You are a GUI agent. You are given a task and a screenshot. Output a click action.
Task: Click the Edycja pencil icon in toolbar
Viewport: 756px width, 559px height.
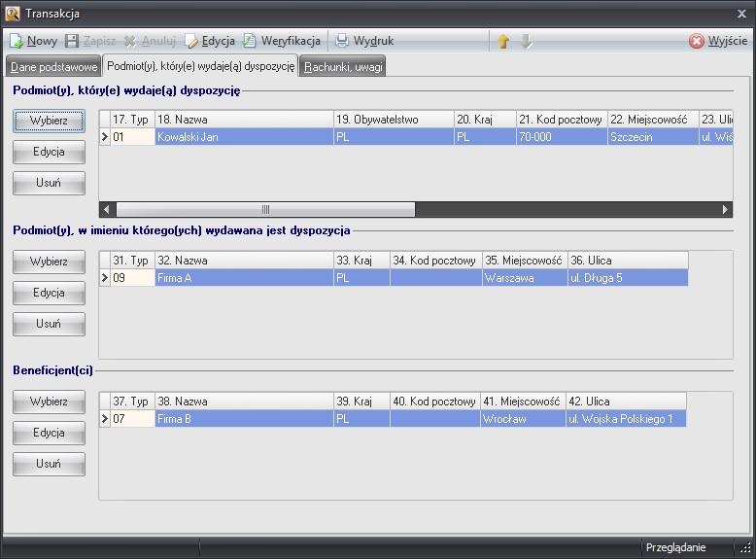click(x=191, y=42)
